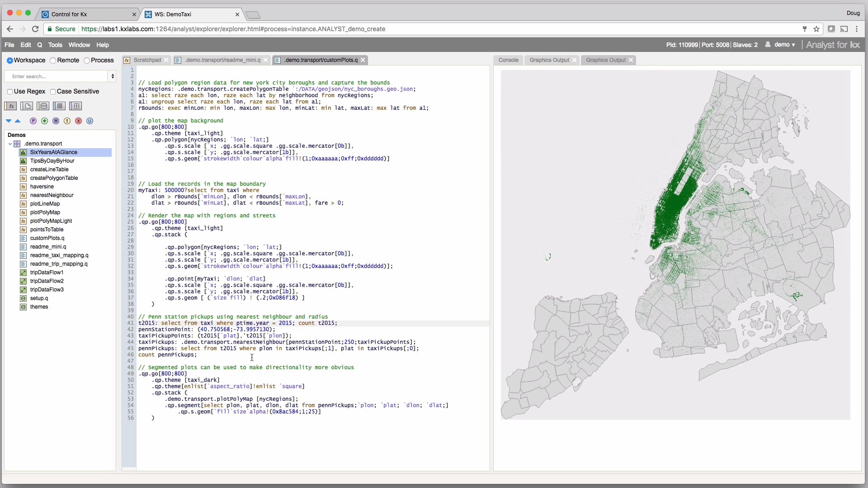Click the browser back navigation button
The height and width of the screenshot is (488, 868).
pyautogui.click(x=10, y=28)
